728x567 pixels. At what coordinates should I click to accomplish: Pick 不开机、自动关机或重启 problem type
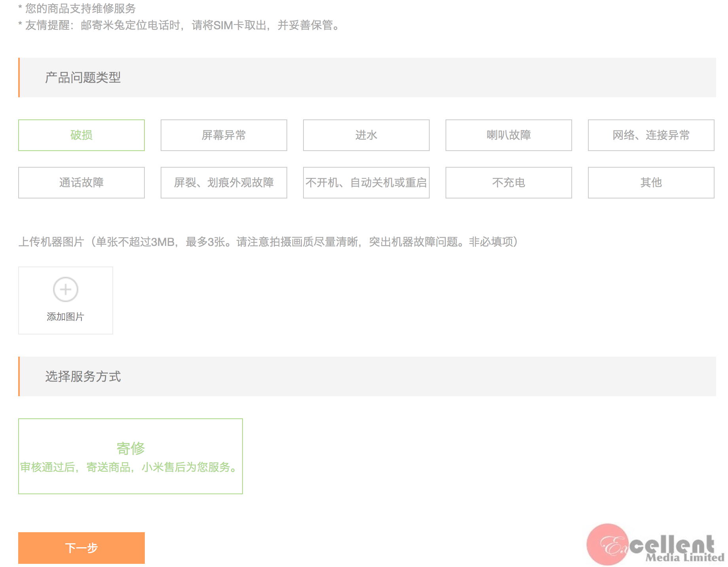pyautogui.click(x=366, y=183)
